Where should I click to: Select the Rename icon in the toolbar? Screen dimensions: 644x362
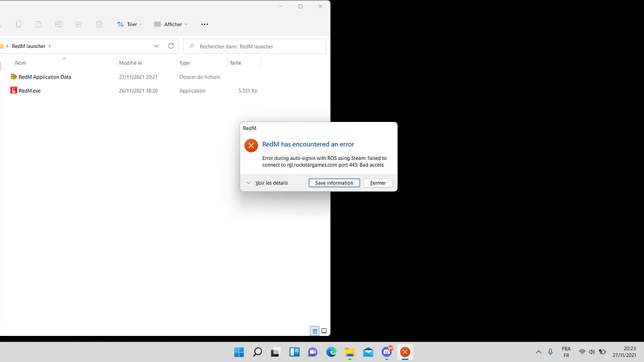click(x=58, y=24)
